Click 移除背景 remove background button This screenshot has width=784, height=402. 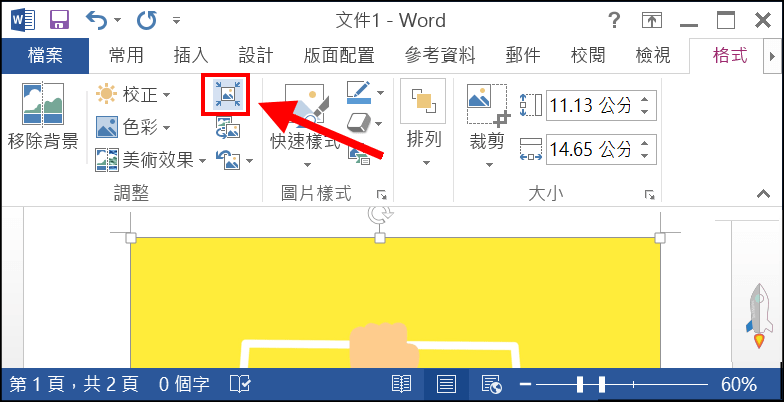tap(43, 116)
